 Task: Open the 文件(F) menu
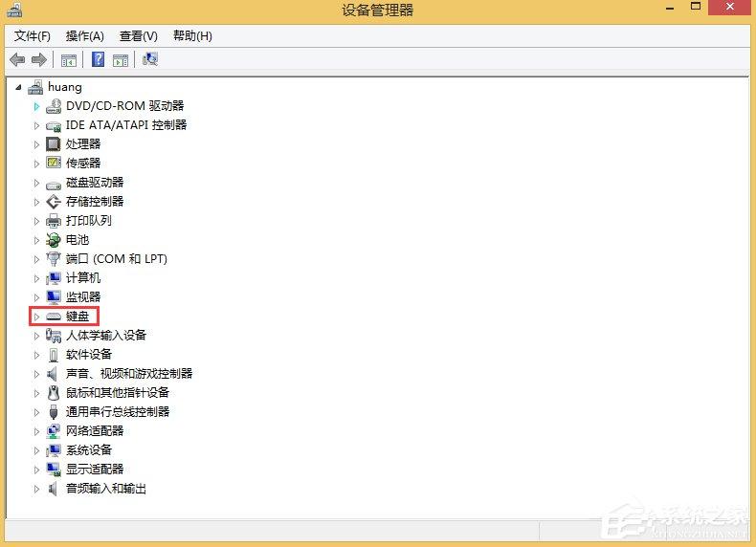(x=32, y=36)
